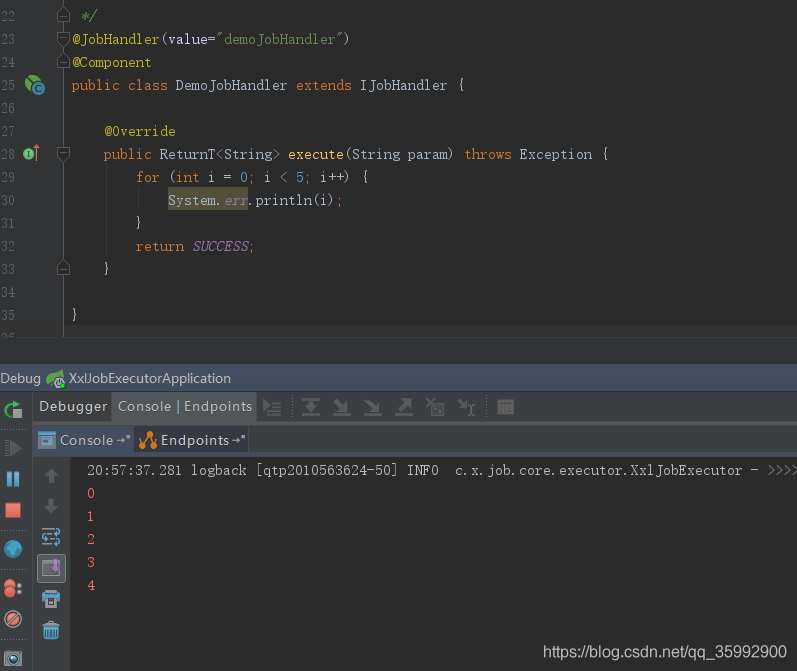Toggle scroll to end of console
This screenshot has height=671, width=797.
[x=51, y=568]
